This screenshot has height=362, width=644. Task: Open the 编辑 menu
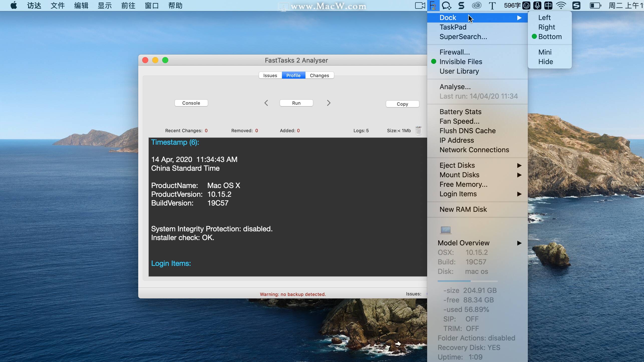tap(81, 6)
